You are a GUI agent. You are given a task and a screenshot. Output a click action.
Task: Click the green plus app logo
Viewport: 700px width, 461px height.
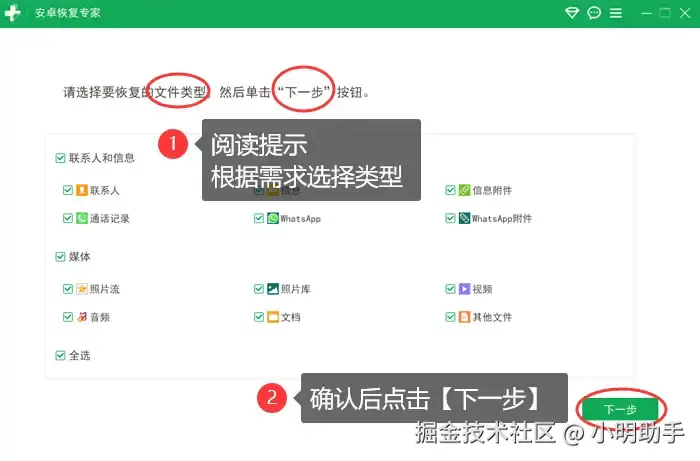(x=12, y=13)
